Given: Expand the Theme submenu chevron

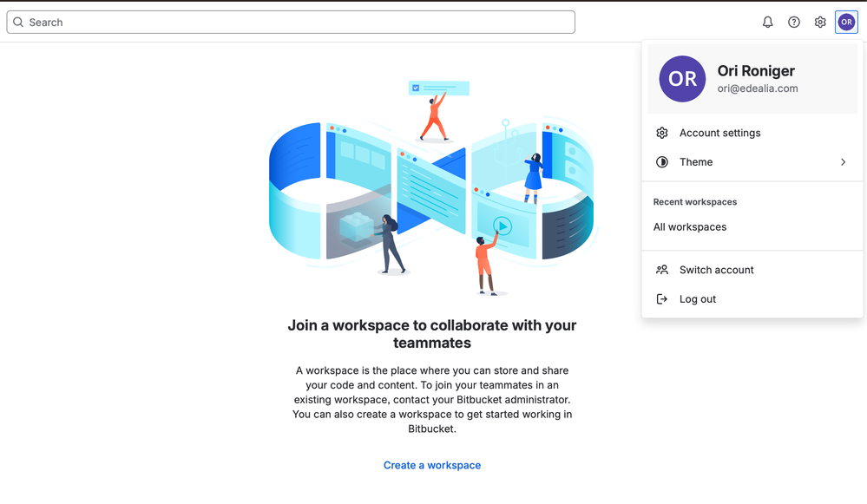Looking at the screenshot, I should pos(844,162).
